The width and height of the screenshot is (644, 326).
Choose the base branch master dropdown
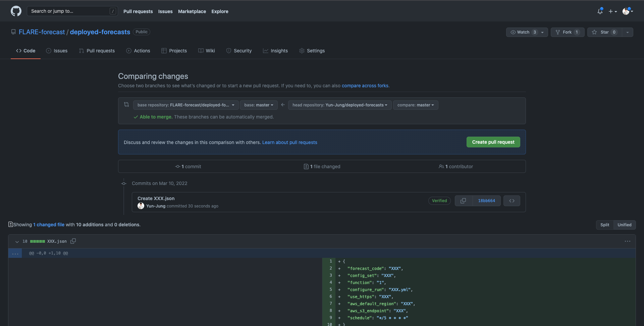click(259, 105)
